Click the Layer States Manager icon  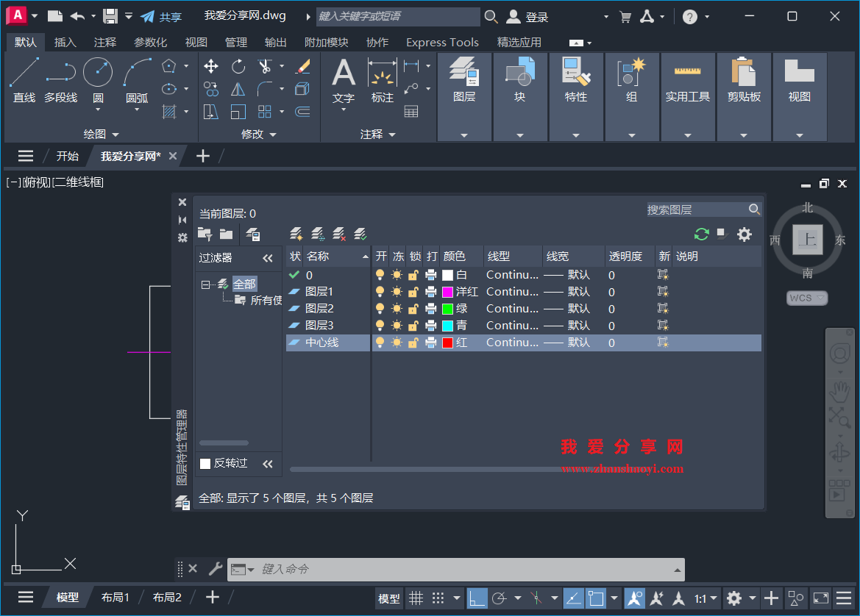[x=253, y=234]
